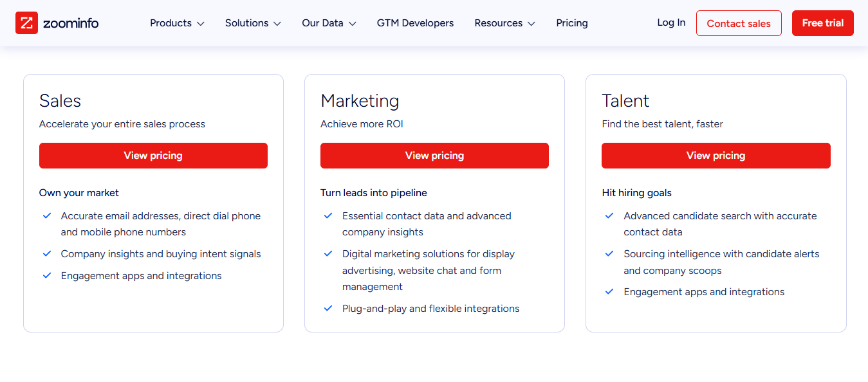Go to GTM Developers page
This screenshot has height=382, width=868.
(415, 23)
